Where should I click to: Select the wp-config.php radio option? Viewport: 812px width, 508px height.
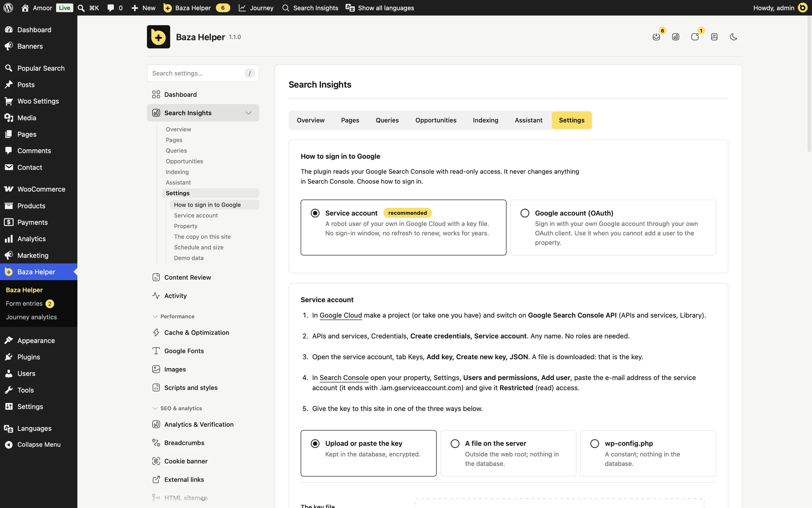click(x=594, y=443)
